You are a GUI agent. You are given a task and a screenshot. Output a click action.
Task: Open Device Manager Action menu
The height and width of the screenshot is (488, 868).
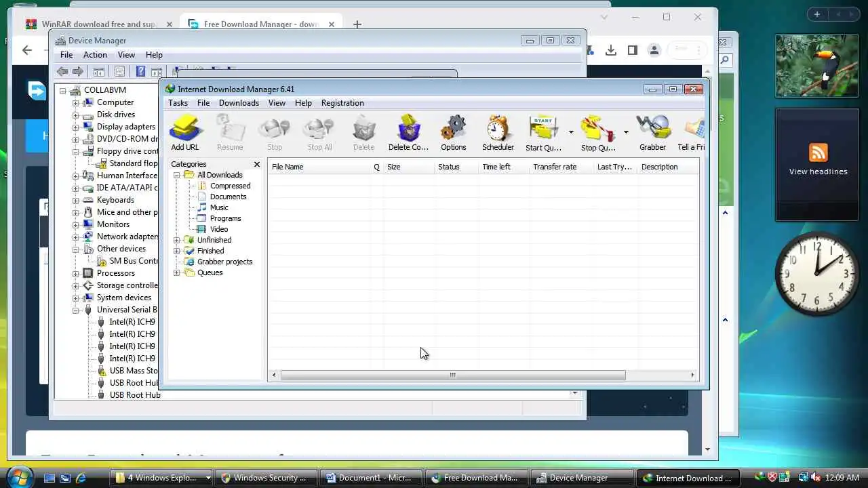point(95,55)
